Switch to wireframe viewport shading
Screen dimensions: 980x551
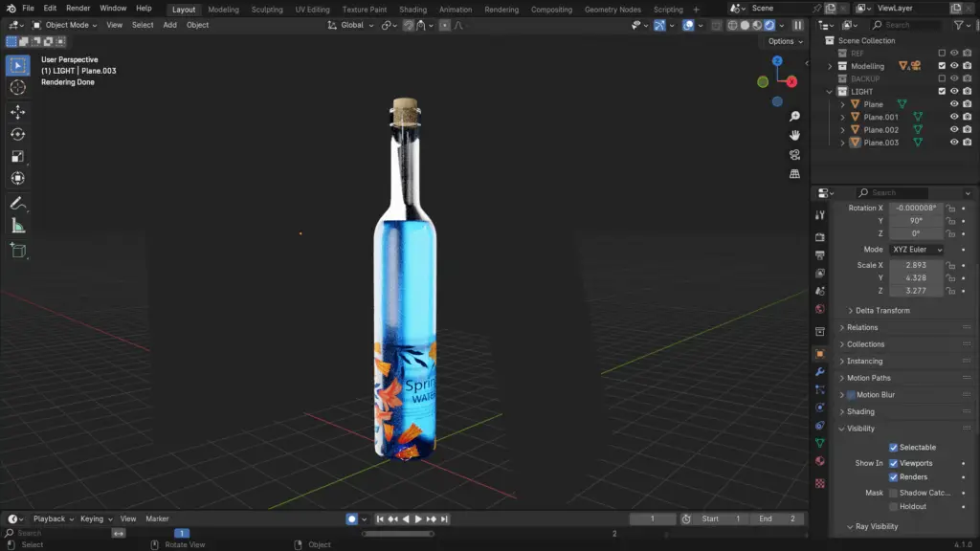click(x=732, y=25)
